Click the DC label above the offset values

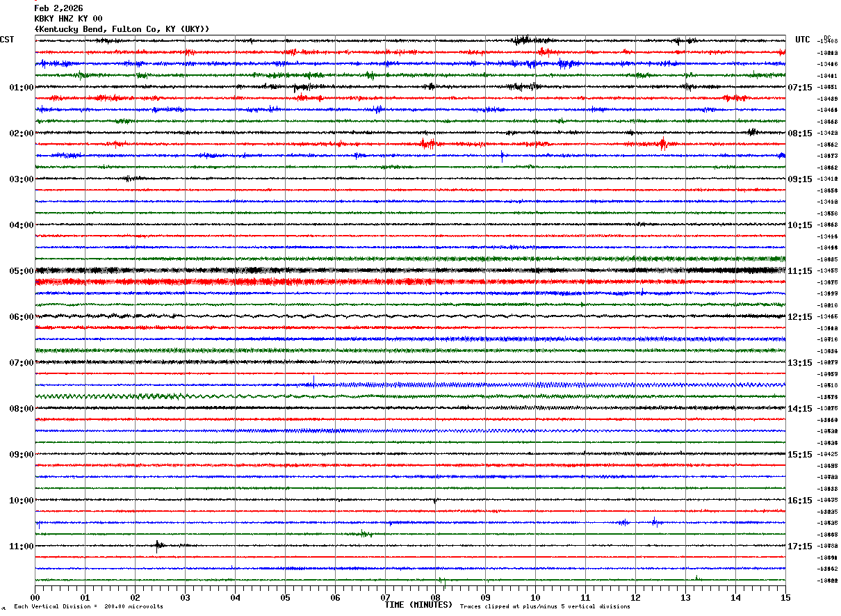828,38
